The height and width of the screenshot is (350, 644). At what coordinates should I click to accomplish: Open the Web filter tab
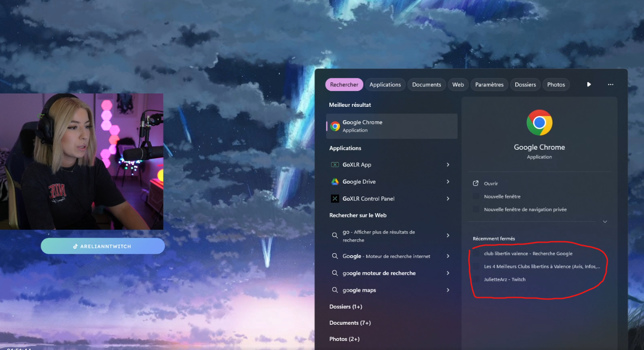pyautogui.click(x=458, y=84)
